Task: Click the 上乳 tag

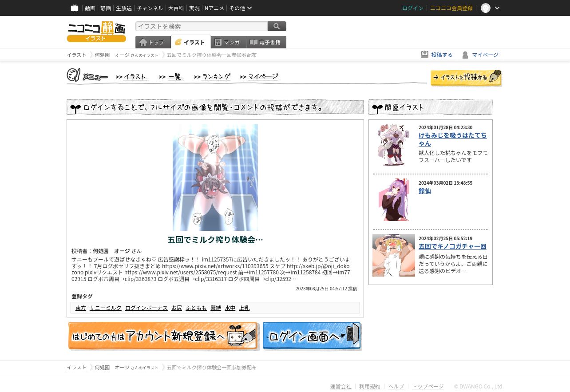Action: point(244,308)
